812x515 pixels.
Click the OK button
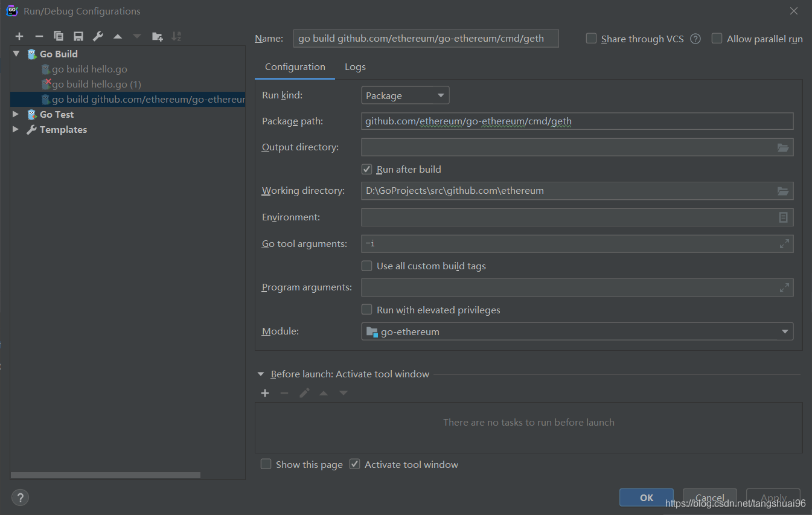(x=647, y=497)
